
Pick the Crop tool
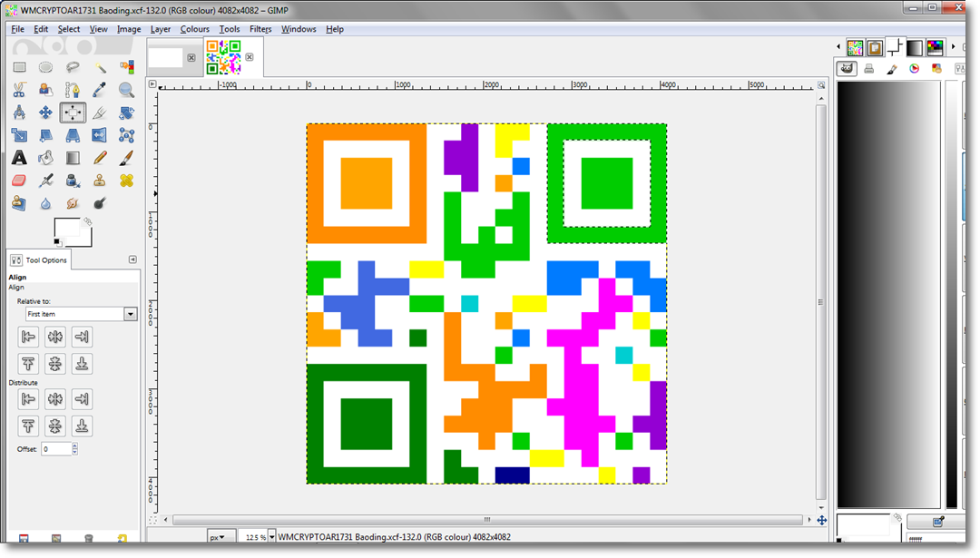click(x=100, y=113)
